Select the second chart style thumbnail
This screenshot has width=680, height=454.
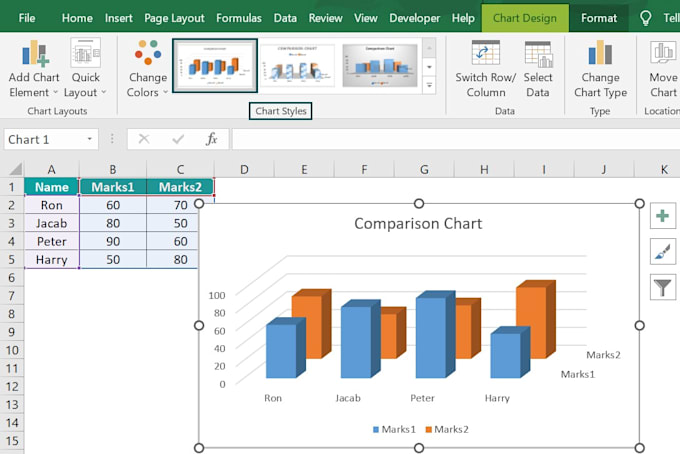298,65
